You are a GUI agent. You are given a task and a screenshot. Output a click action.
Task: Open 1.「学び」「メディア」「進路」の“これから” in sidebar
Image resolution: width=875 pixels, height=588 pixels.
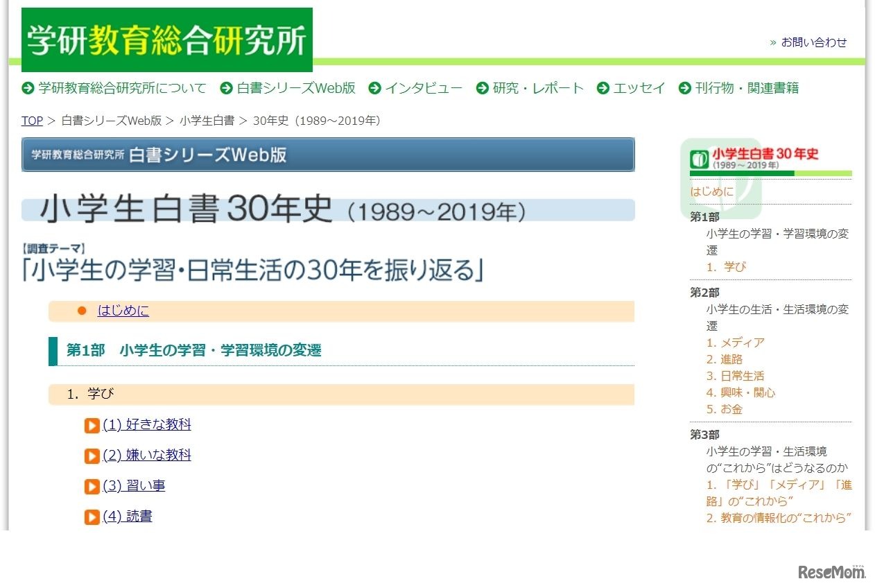(x=779, y=493)
